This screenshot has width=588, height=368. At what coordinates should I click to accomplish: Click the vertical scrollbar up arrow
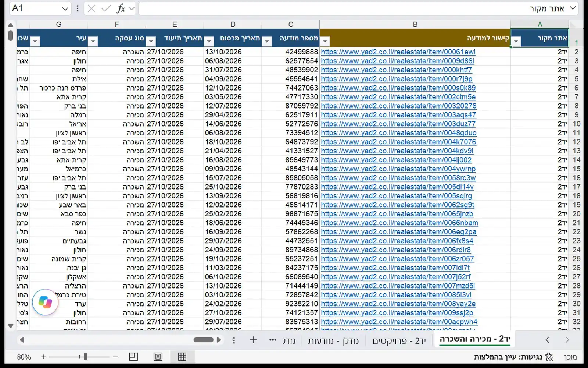(11, 25)
